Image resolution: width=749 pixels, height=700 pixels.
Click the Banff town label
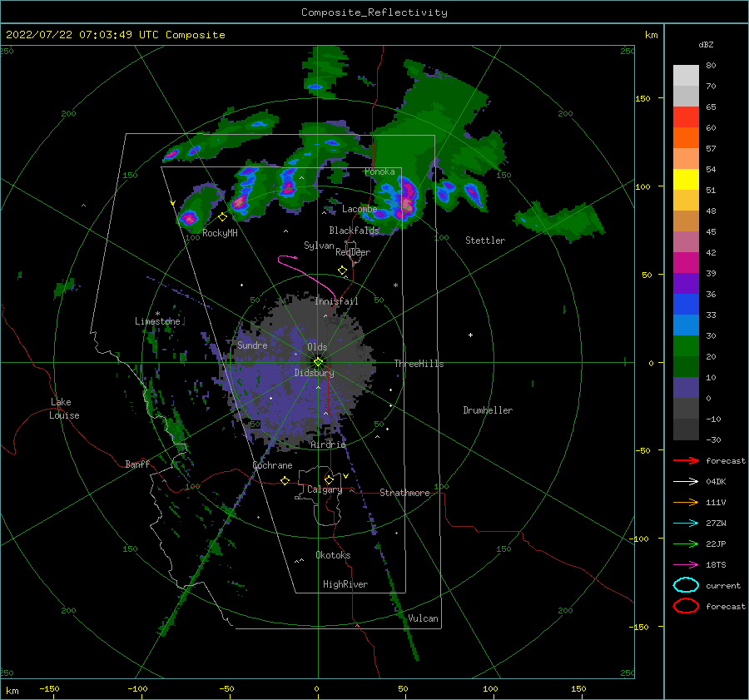[x=137, y=464]
